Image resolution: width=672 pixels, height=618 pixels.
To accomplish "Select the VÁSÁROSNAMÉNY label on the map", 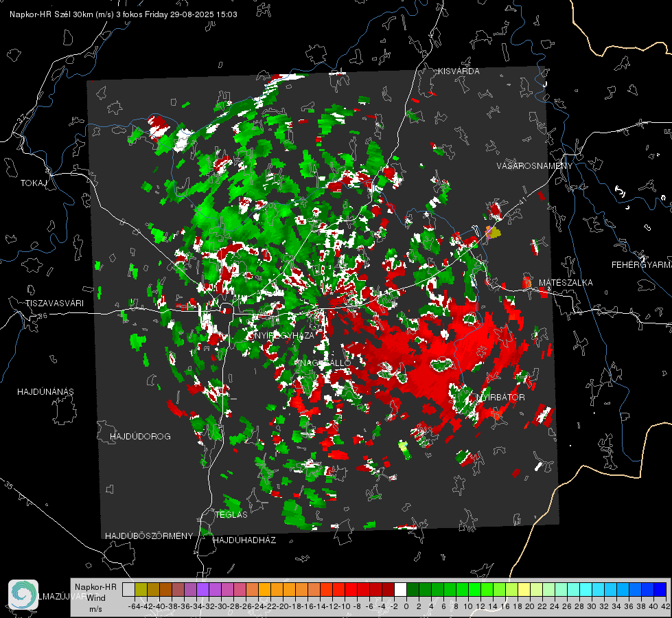I will tap(535, 166).
